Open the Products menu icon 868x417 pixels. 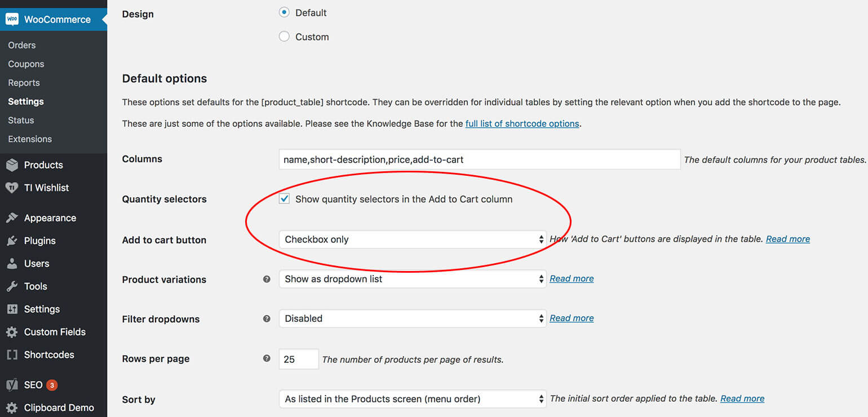(x=12, y=165)
